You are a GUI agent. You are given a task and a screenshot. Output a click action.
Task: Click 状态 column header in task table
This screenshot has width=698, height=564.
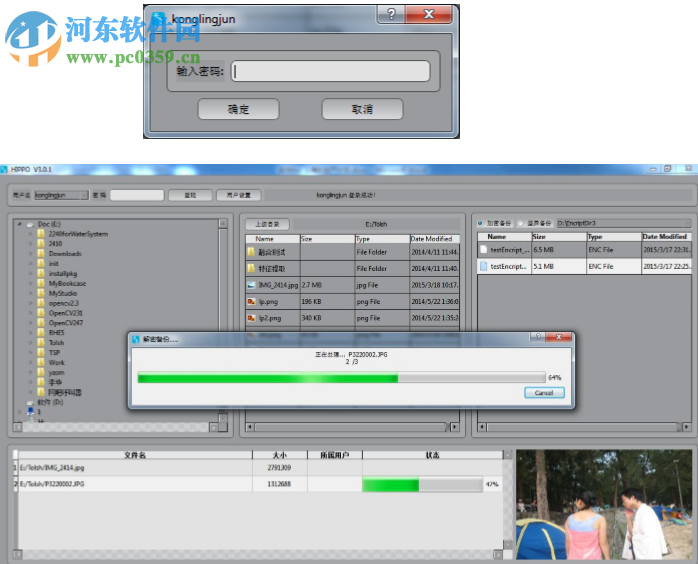tap(432, 455)
